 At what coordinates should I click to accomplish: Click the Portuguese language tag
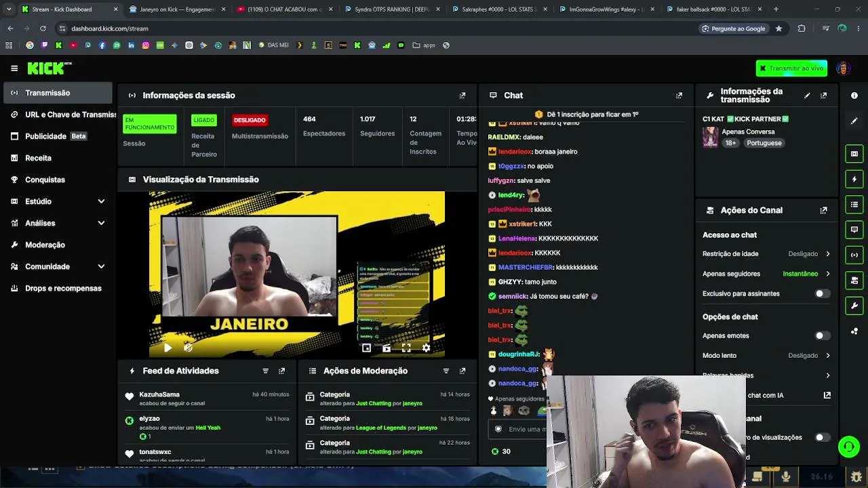coord(764,143)
